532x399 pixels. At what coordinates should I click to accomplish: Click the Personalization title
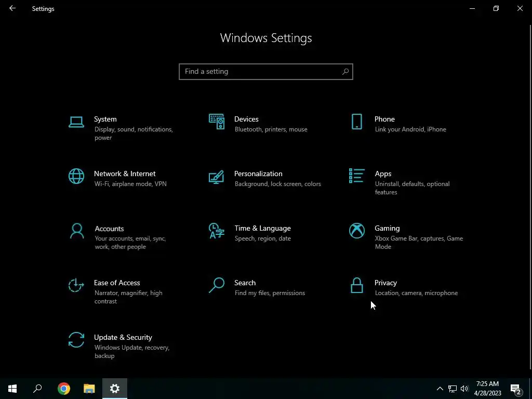click(x=258, y=174)
